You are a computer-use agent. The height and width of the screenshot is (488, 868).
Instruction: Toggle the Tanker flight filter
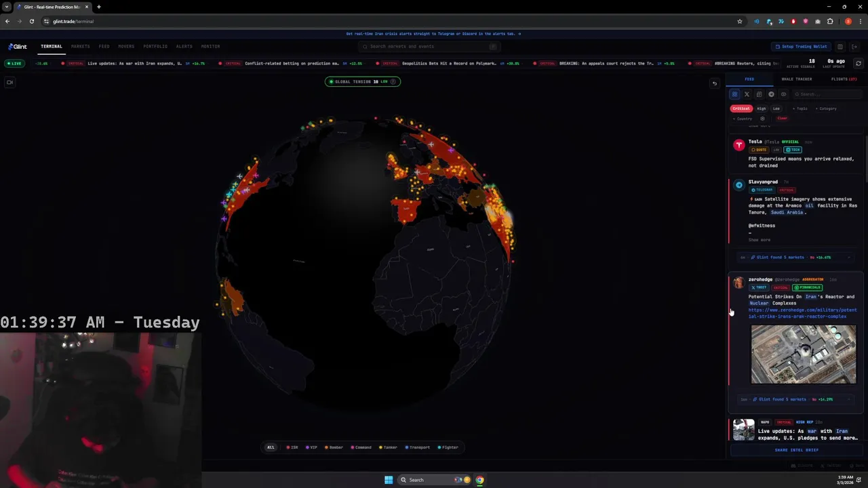pyautogui.click(x=389, y=447)
